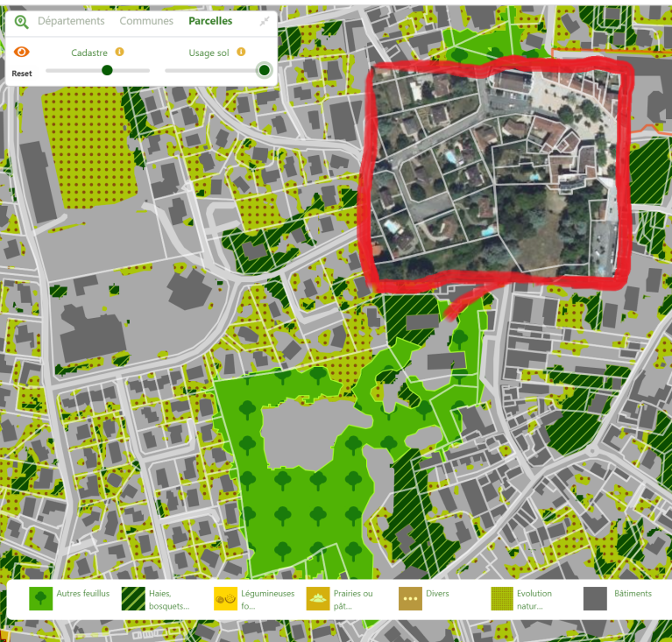This screenshot has width=672, height=642.
Task: Click the Prairies legend icon
Action: click(318, 598)
